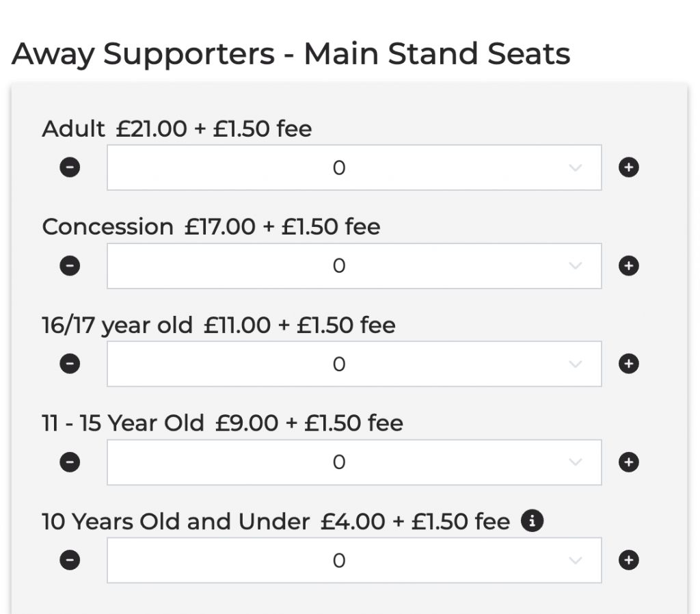700x614 pixels.
Task: Add an 11 - 15 Year Old ticket
Action: [628, 463]
